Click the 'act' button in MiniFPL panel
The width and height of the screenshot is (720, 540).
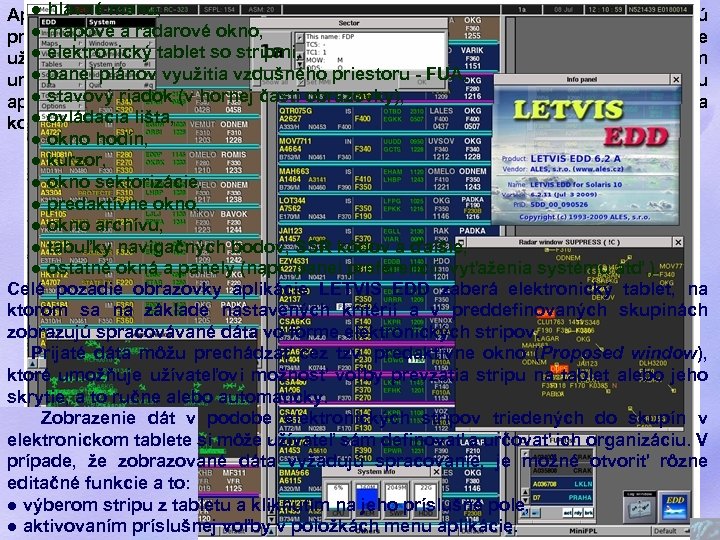click(568, 512)
